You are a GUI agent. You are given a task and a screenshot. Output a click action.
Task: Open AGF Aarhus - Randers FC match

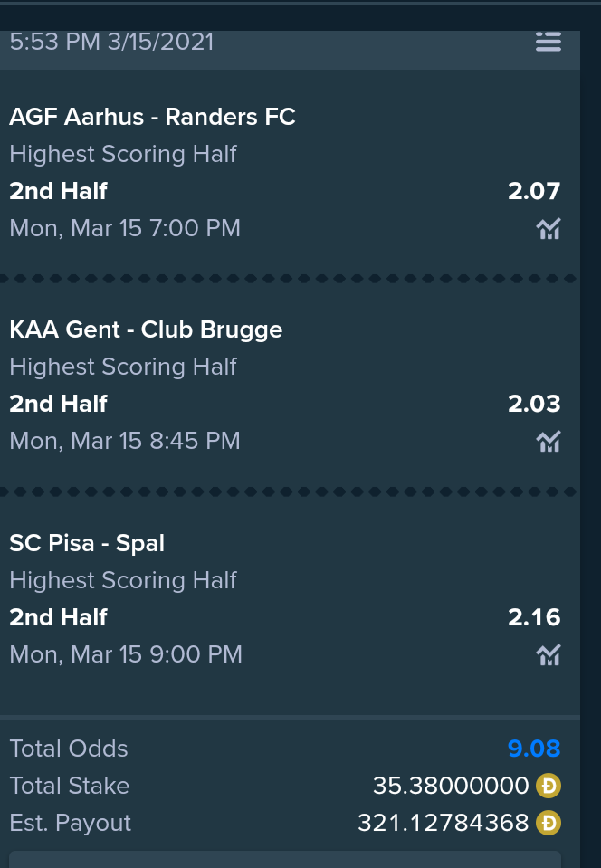(x=152, y=117)
